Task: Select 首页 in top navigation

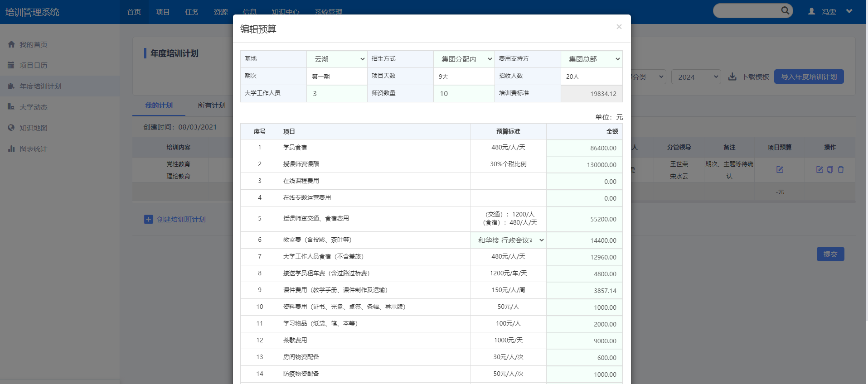Action: [134, 12]
